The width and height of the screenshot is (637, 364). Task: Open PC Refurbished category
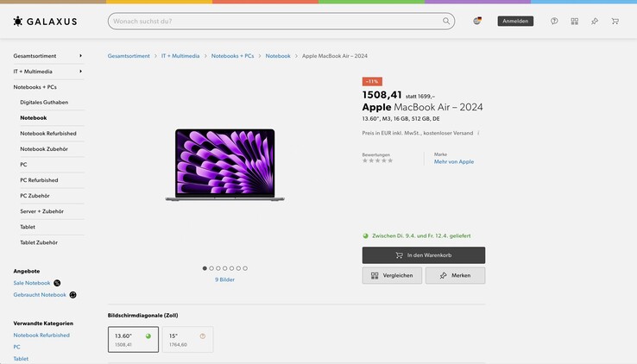click(x=39, y=180)
